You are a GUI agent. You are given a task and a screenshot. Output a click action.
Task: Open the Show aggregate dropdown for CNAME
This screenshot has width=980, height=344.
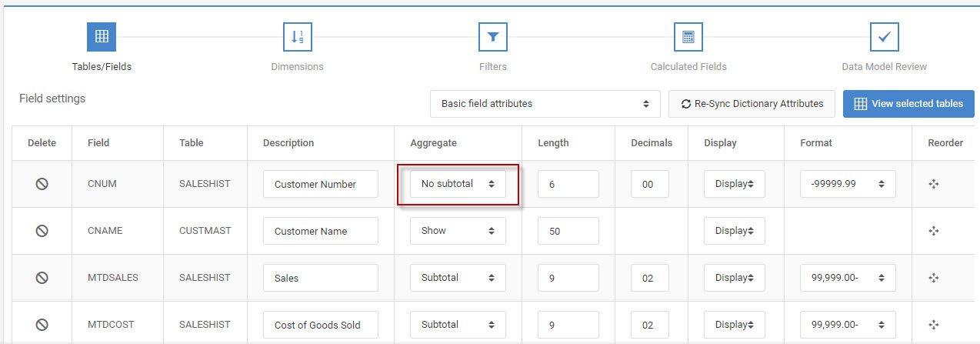pyautogui.click(x=458, y=231)
